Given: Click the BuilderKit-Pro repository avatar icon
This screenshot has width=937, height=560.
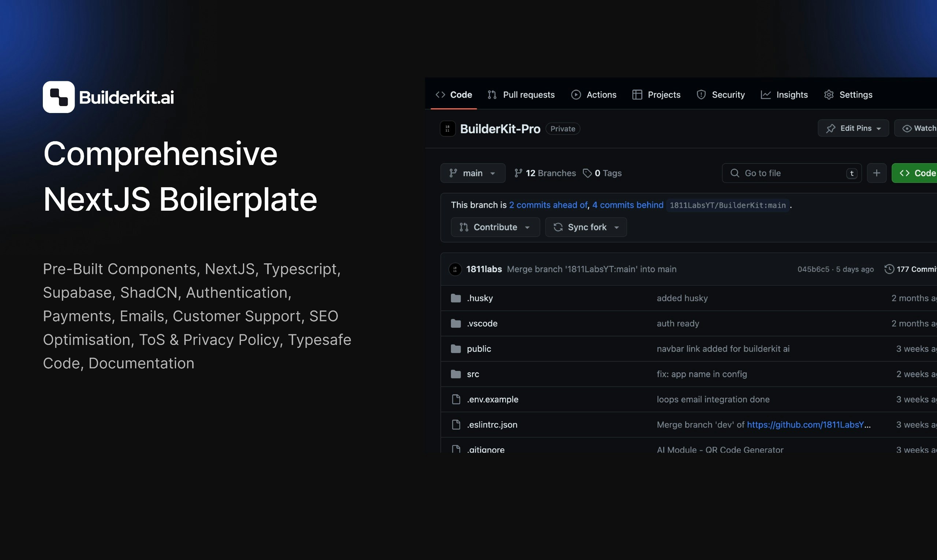Looking at the screenshot, I should 447,129.
